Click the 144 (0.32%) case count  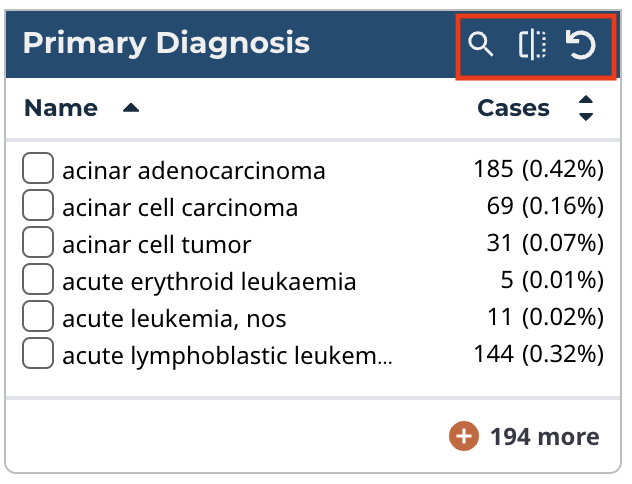[x=538, y=354]
